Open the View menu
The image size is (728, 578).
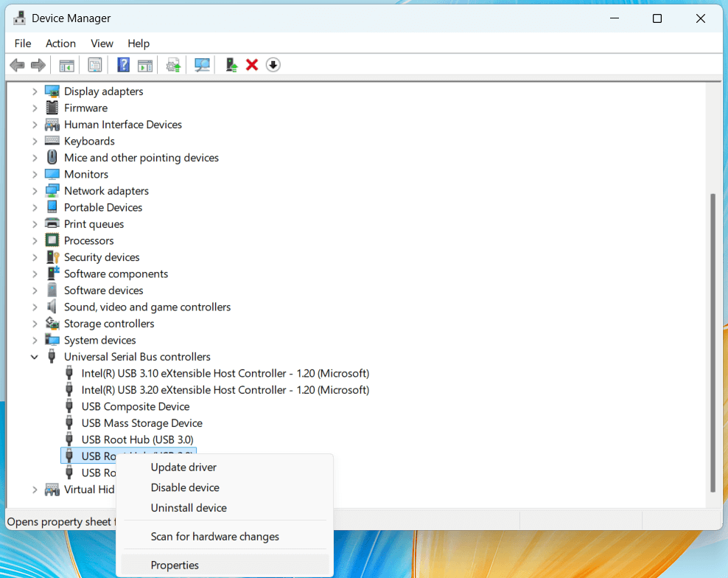pyautogui.click(x=102, y=43)
